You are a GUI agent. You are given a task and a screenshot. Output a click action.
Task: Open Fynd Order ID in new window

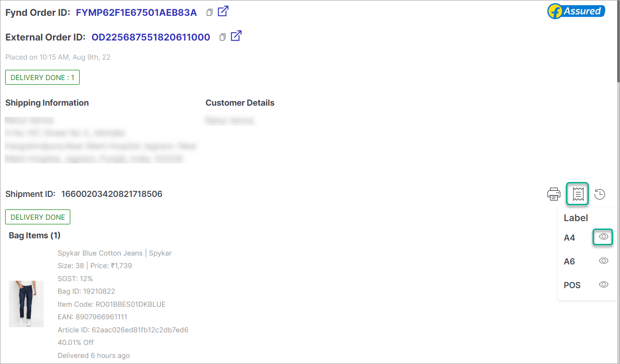point(223,11)
